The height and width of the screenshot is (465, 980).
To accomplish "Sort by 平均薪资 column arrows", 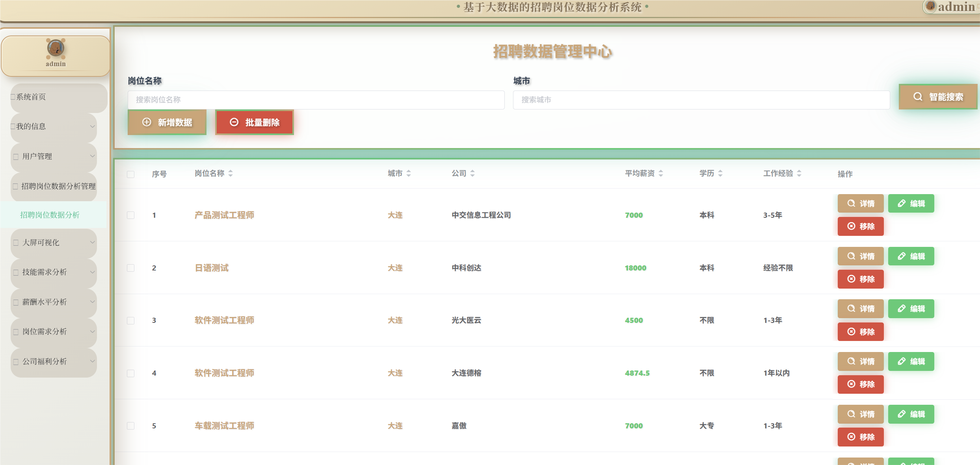I will [x=661, y=173].
